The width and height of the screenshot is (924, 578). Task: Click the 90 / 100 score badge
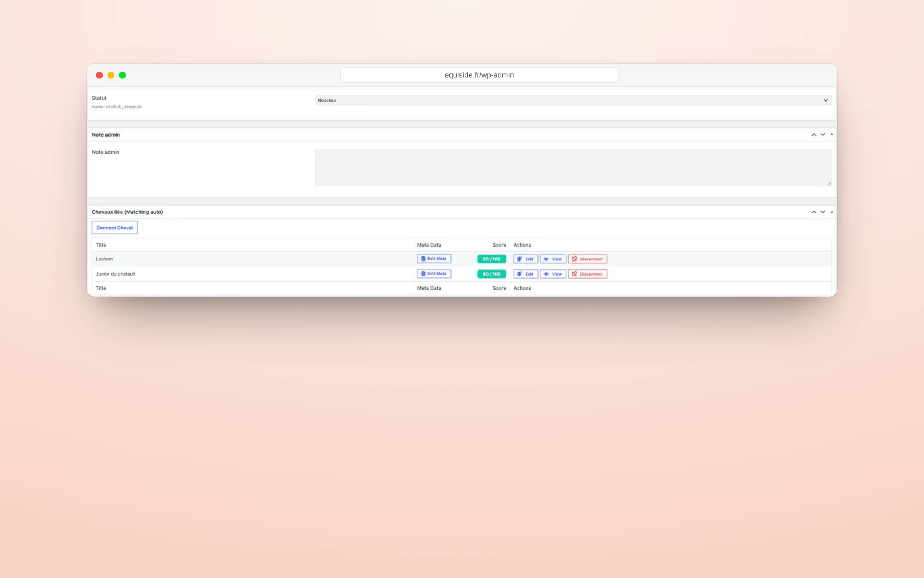pos(491,274)
